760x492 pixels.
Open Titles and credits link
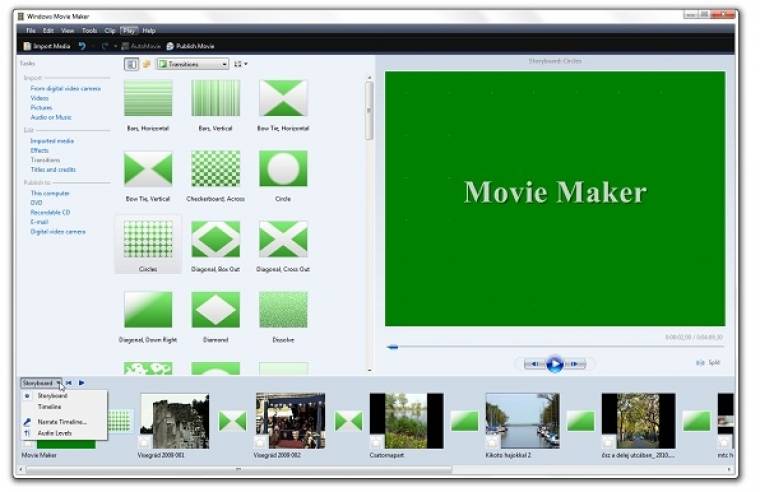point(53,170)
